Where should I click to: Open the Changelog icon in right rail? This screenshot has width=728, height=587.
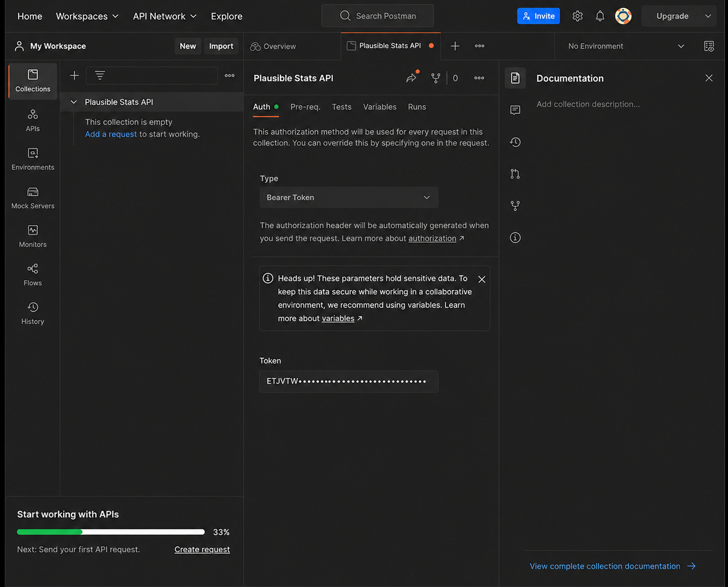click(515, 142)
